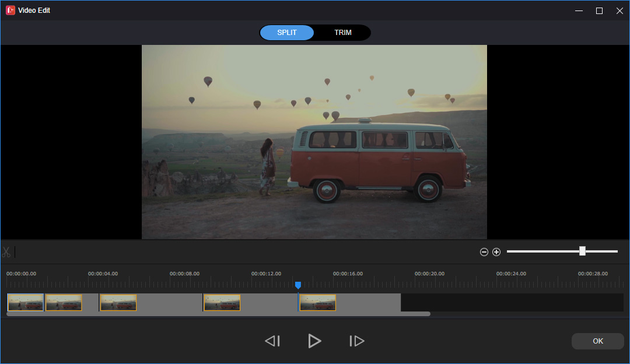Enable SPLIT editing mode
Screen dimensions: 630x364
[286, 32]
